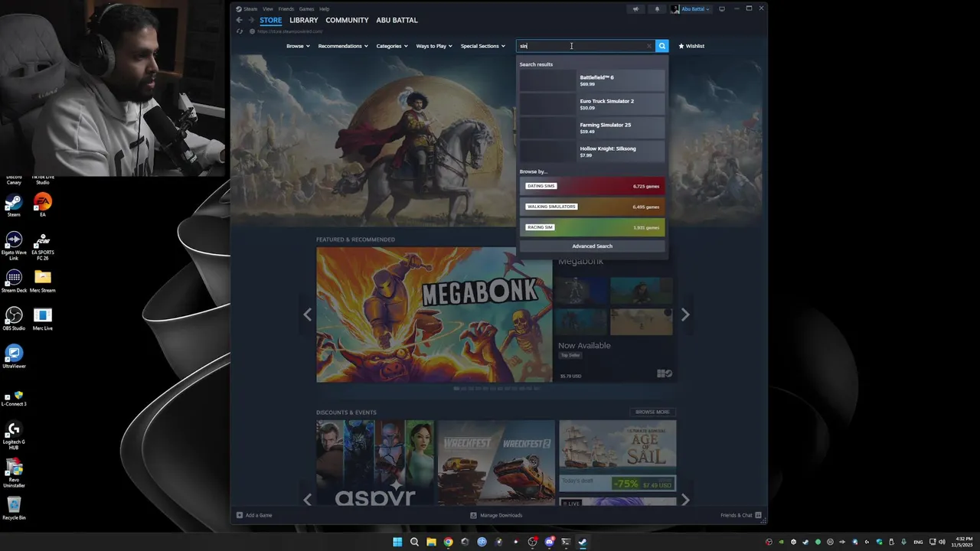Open the View menu

tap(268, 9)
